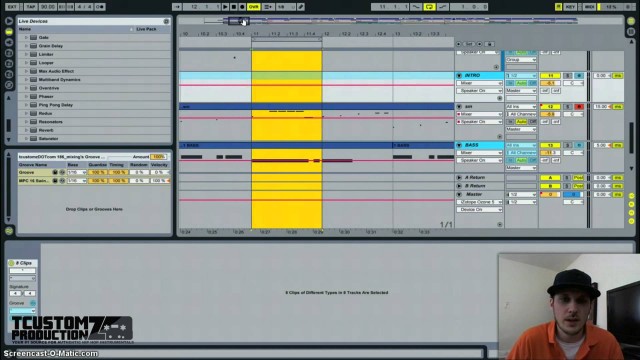Toggle the arrangement loop switch
Image resolution: width=640 pixels, height=360 pixels.
pyautogui.click(x=429, y=7)
